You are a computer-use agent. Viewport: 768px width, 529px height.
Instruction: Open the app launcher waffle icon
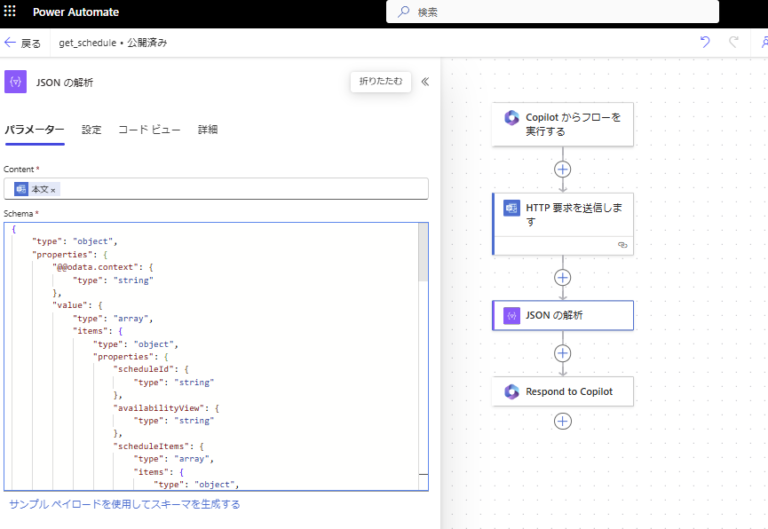tap(10, 12)
